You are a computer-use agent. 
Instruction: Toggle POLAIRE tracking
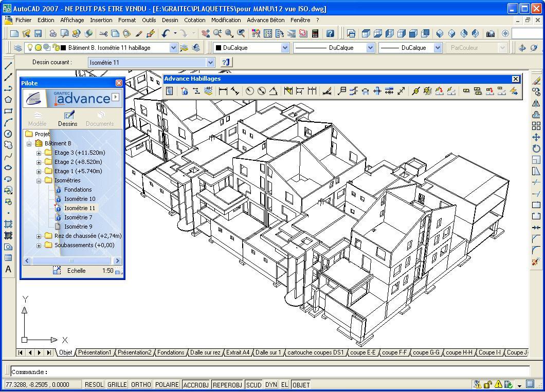click(x=167, y=385)
